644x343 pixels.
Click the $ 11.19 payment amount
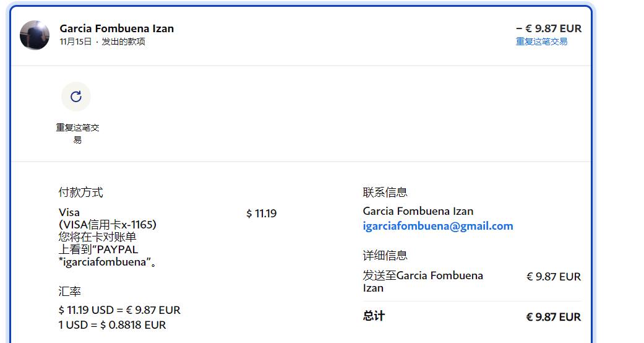[261, 214]
